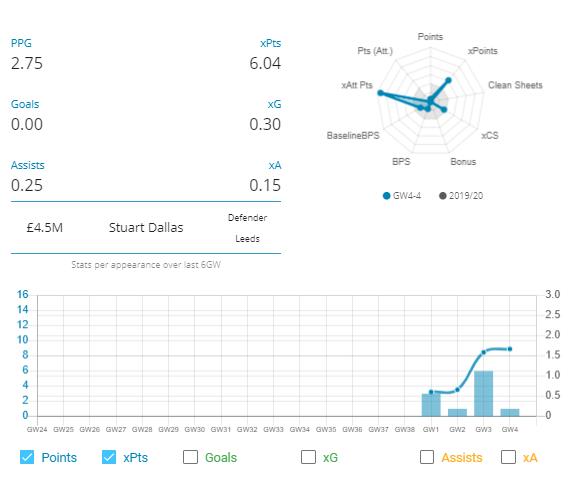Click the xAtt Pts radar data point

[x=381, y=93]
